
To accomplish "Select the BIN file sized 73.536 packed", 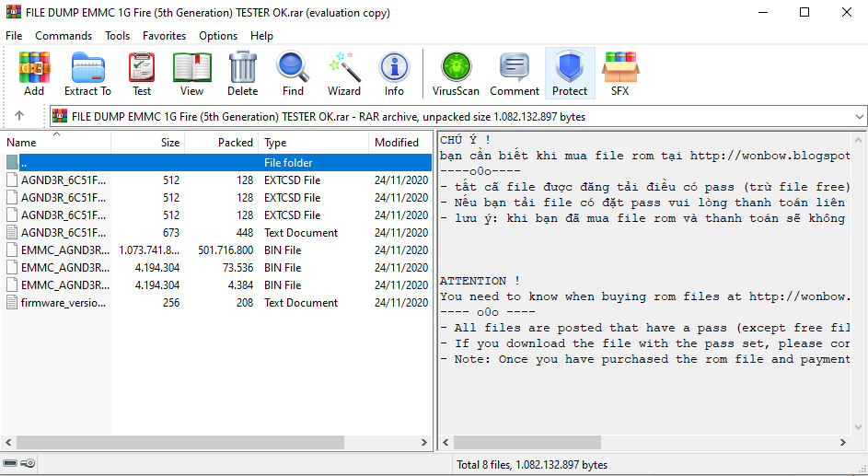I will tap(216, 267).
